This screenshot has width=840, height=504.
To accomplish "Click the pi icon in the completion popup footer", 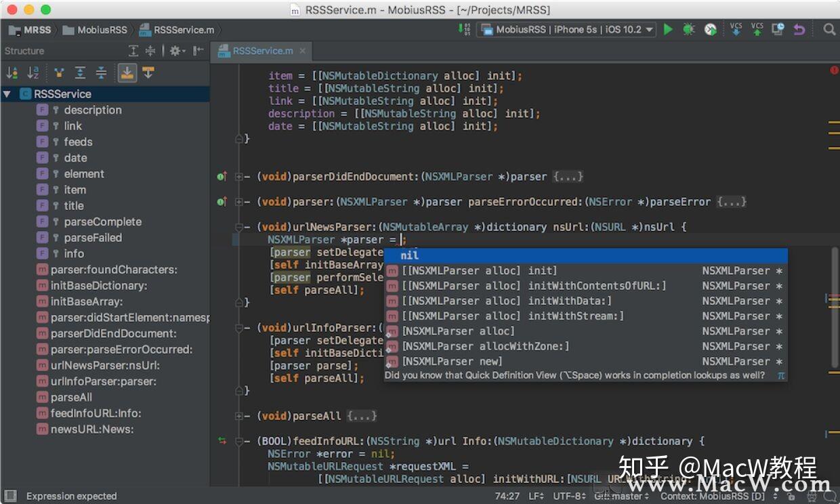I will click(x=780, y=375).
